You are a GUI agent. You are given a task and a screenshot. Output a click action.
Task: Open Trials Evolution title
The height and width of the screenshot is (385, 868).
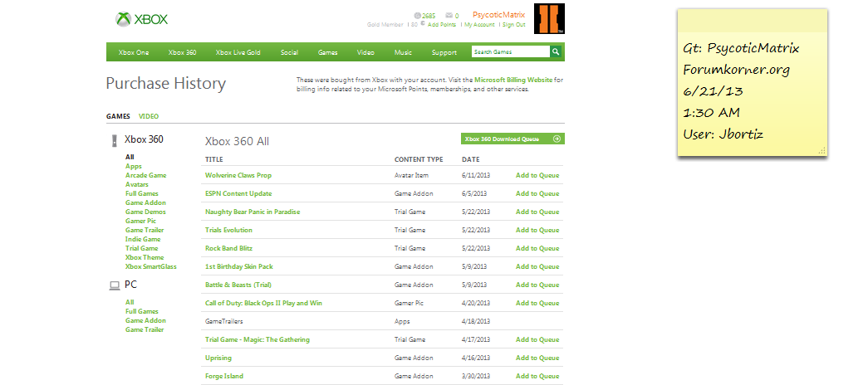[228, 230]
